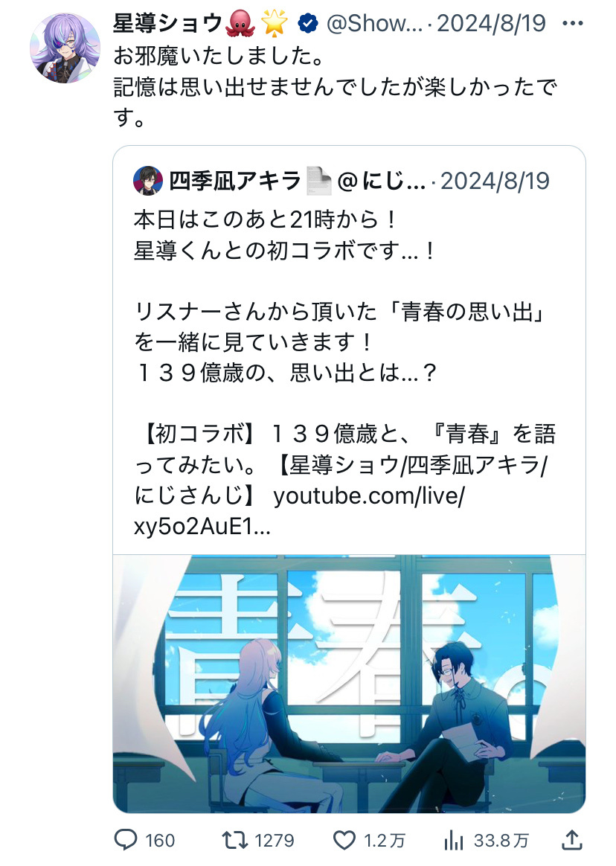Open the 青春 classroom illustration image
This screenshot has height=866, width=616.
[x=349, y=684]
